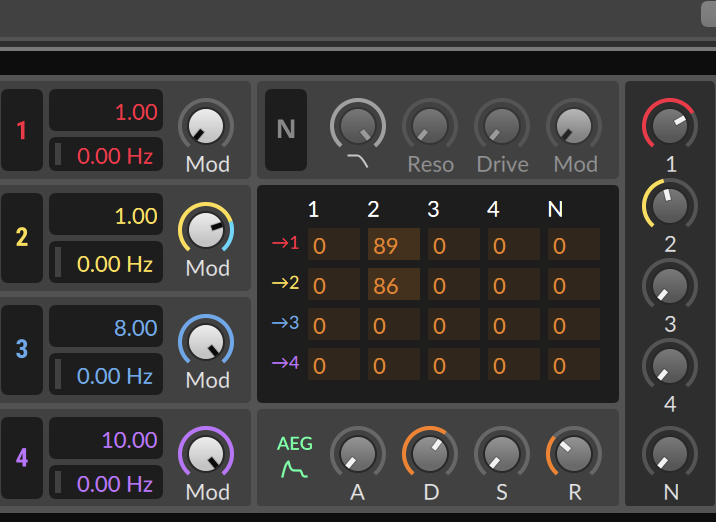716x522 pixels.
Task: Click operator 1 red output level knob
Action: coord(670,126)
